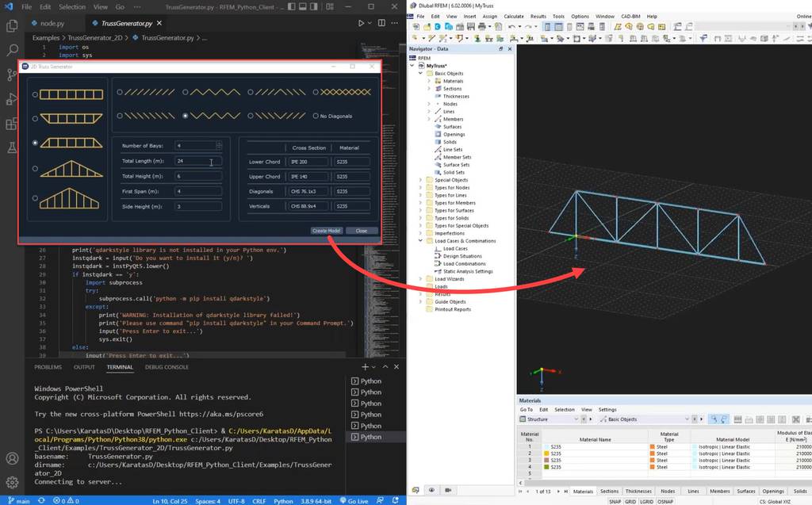Toggle the OSNAP button in the RFEM status bar

coord(665,501)
